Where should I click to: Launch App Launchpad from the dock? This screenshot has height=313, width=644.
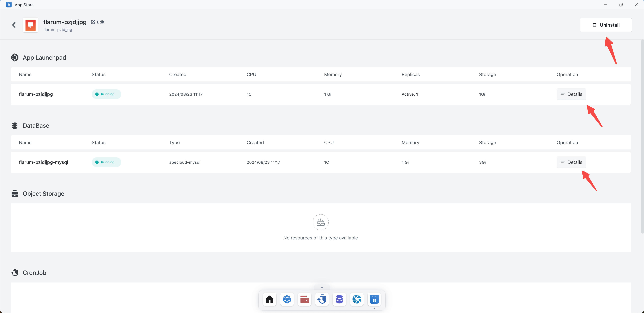(x=287, y=299)
